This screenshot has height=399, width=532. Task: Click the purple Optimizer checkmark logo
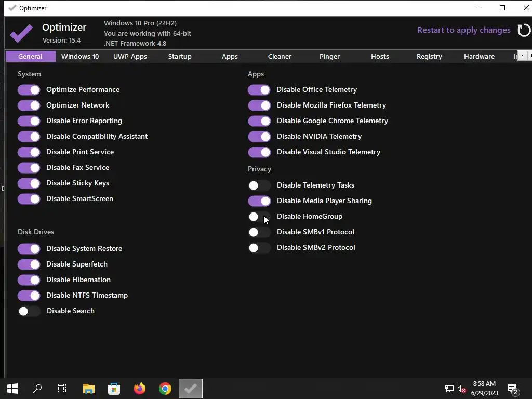click(21, 33)
